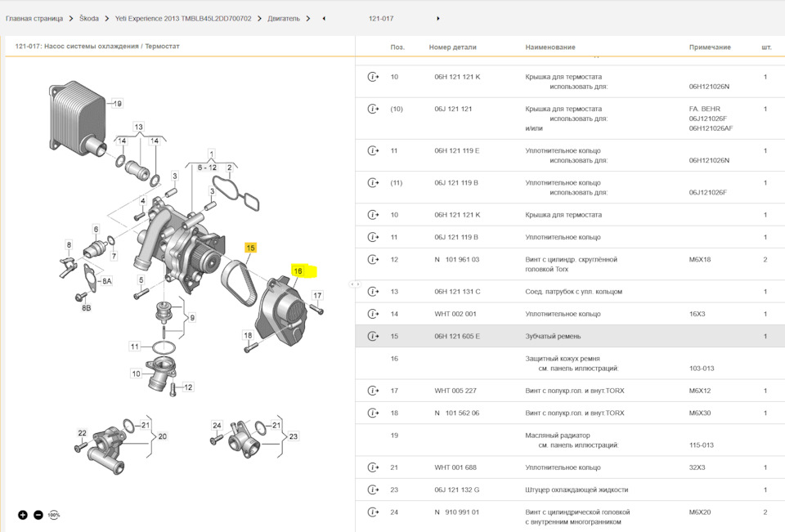The image size is (785, 532).
Task: Select position 10 label on diagram
Action: point(137,373)
